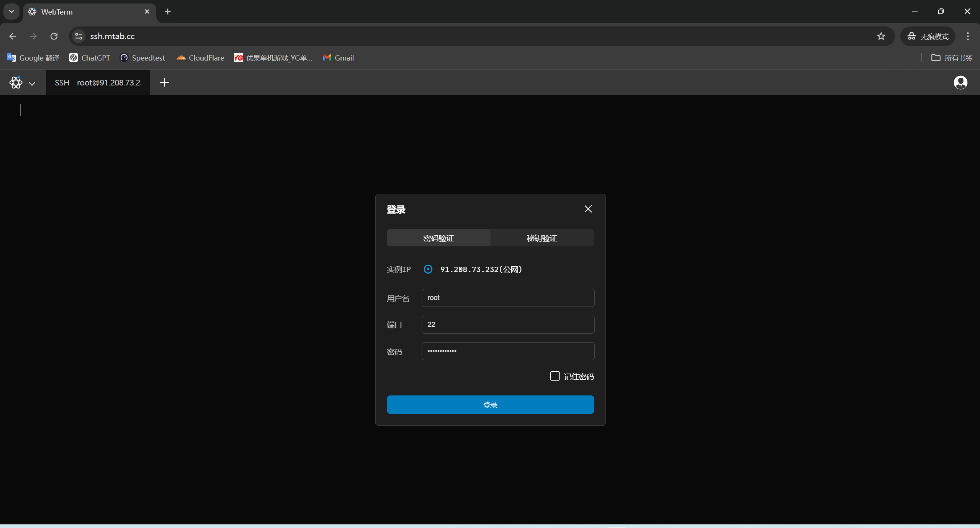
Task: Close the login dialog with X
Action: (x=588, y=209)
